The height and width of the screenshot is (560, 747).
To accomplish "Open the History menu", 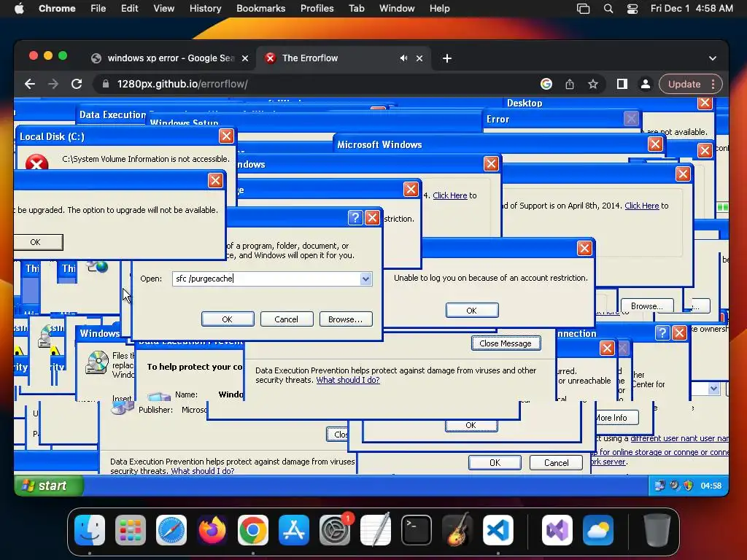I will click(x=205, y=9).
